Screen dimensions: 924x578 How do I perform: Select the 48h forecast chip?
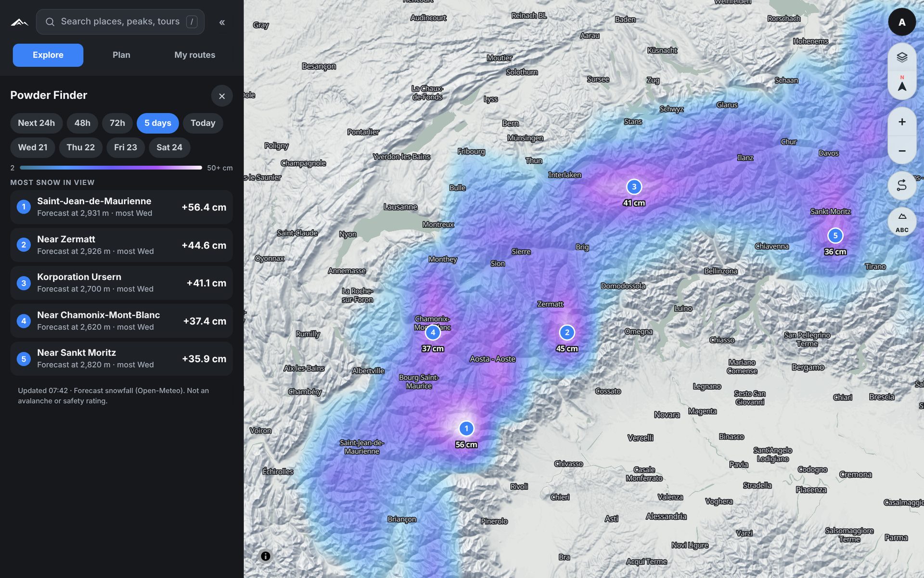[x=82, y=123]
